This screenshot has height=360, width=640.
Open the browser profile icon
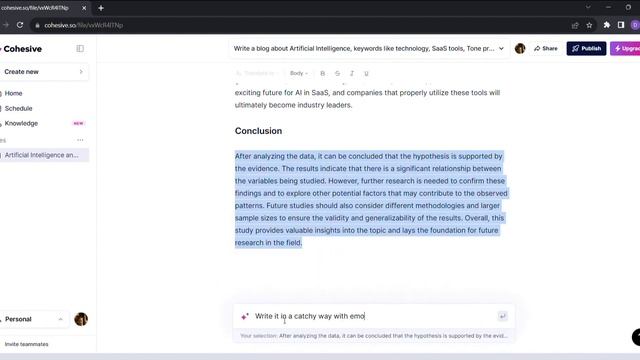point(635,25)
